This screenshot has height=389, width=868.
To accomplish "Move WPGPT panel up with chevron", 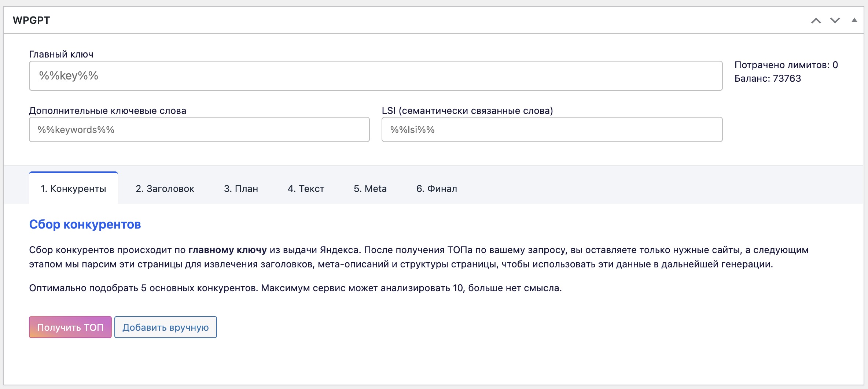I will click(816, 21).
